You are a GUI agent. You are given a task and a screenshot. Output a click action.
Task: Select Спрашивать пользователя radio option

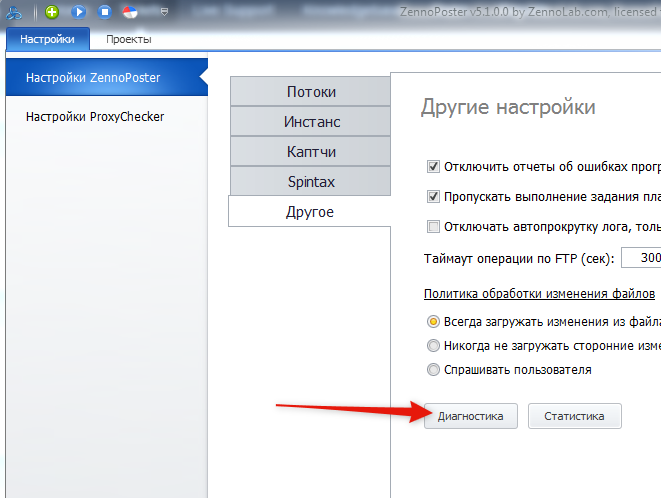tap(433, 370)
